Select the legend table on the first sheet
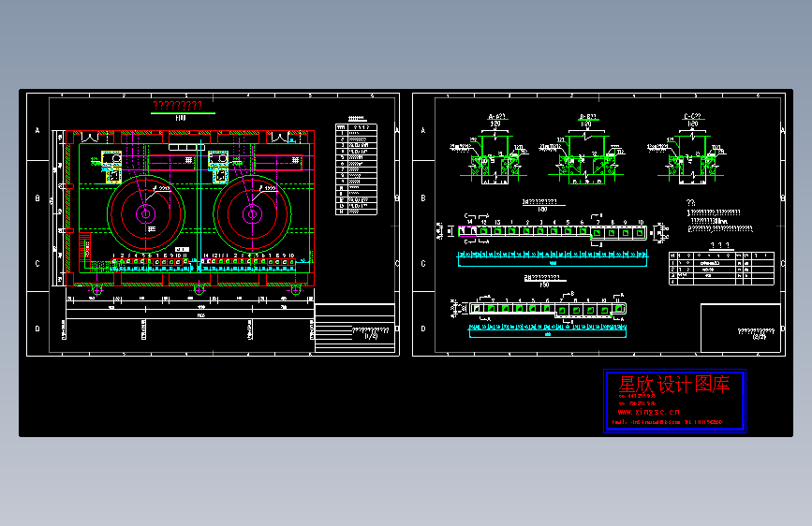The width and height of the screenshot is (812, 526). click(356, 169)
